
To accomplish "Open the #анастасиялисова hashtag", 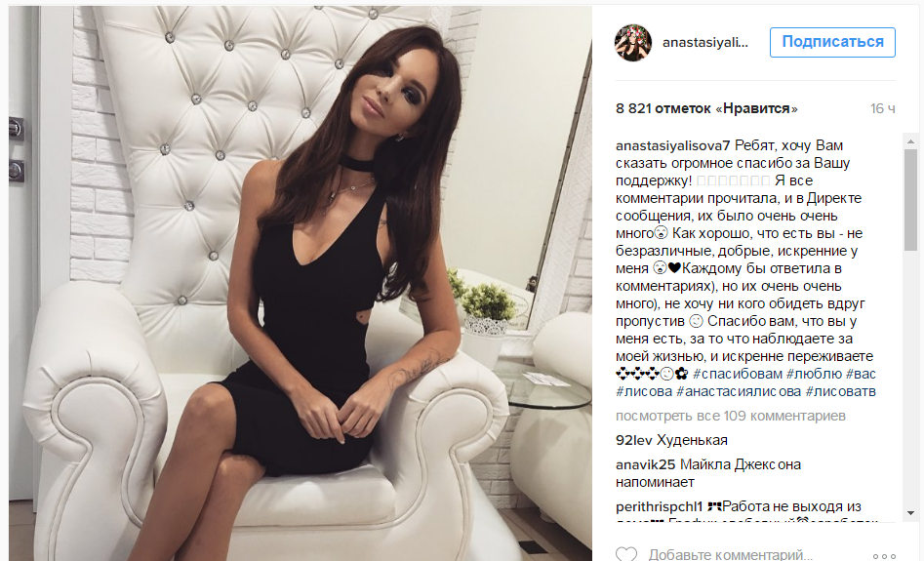I will (x=739, y=391).
